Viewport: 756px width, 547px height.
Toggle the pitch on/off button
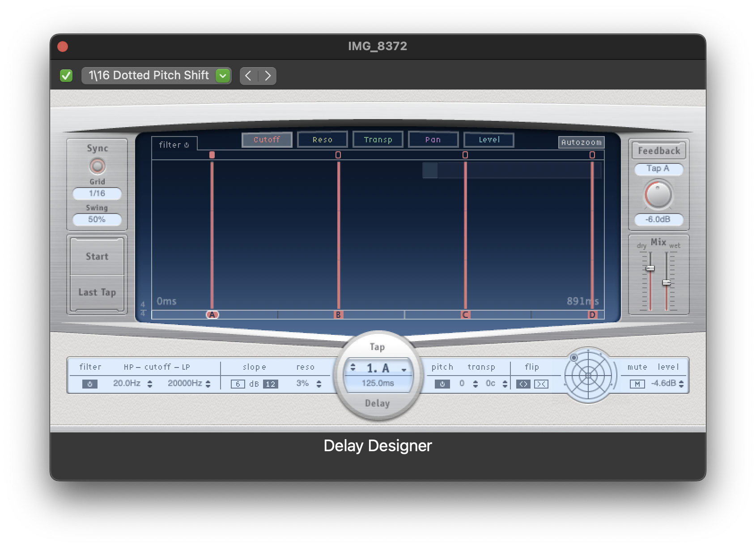pos(442,384)
